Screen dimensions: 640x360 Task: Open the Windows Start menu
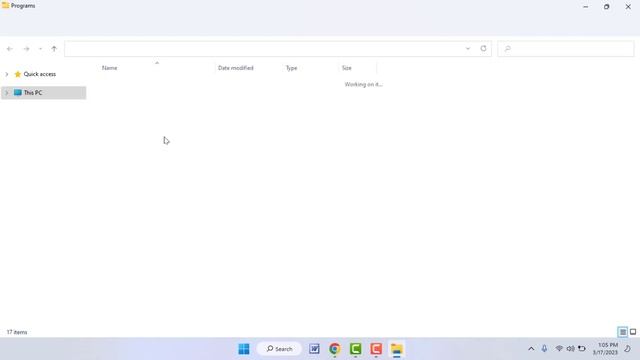(x=244, y=349)
